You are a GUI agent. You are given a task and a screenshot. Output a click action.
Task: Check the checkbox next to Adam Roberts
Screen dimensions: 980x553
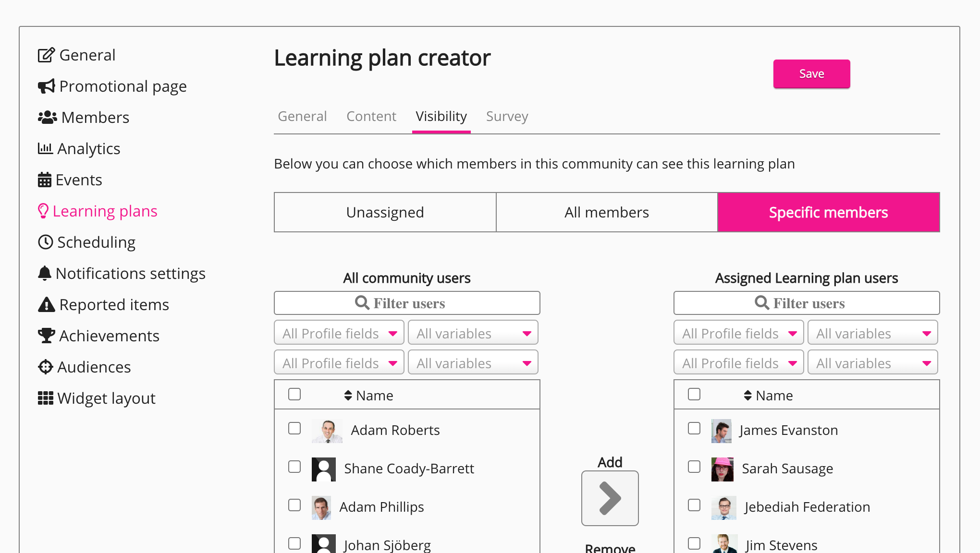pyautogui.click(x=294, y=429)
